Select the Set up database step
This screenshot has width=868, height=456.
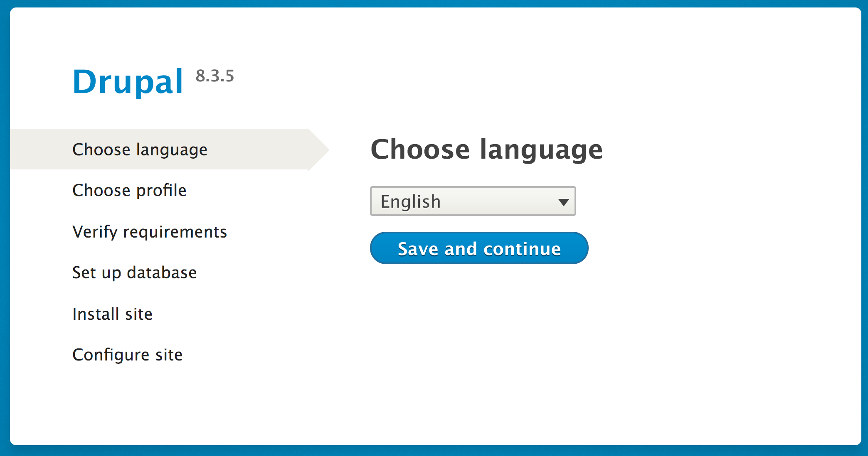(x=134, y=272)
